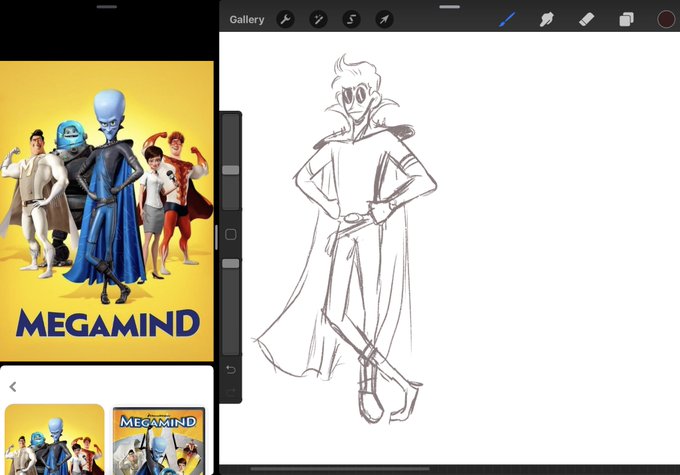Open the Adjustments magic wand menu

(318, 20)
